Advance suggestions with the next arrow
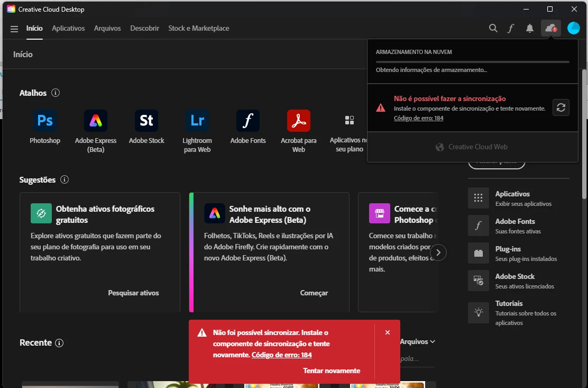588x388 pixels. [x=438, y=252]
